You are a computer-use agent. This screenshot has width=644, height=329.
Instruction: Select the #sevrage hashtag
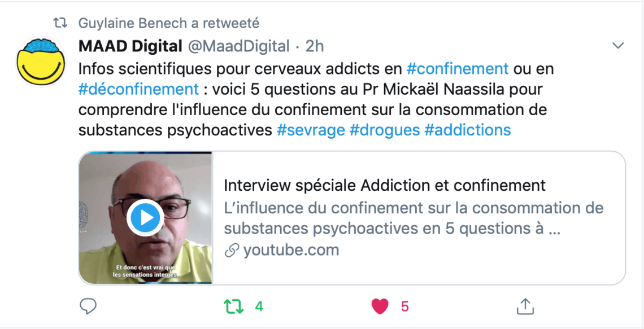311,130
